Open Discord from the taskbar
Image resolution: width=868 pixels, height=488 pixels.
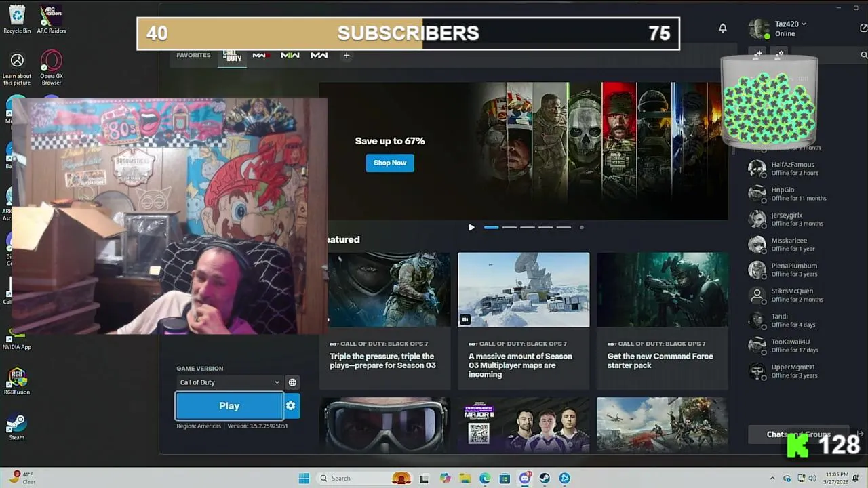(525, 479)
